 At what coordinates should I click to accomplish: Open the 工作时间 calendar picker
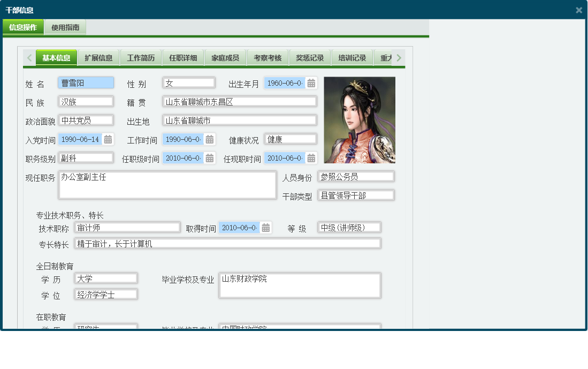pos(208,139)
